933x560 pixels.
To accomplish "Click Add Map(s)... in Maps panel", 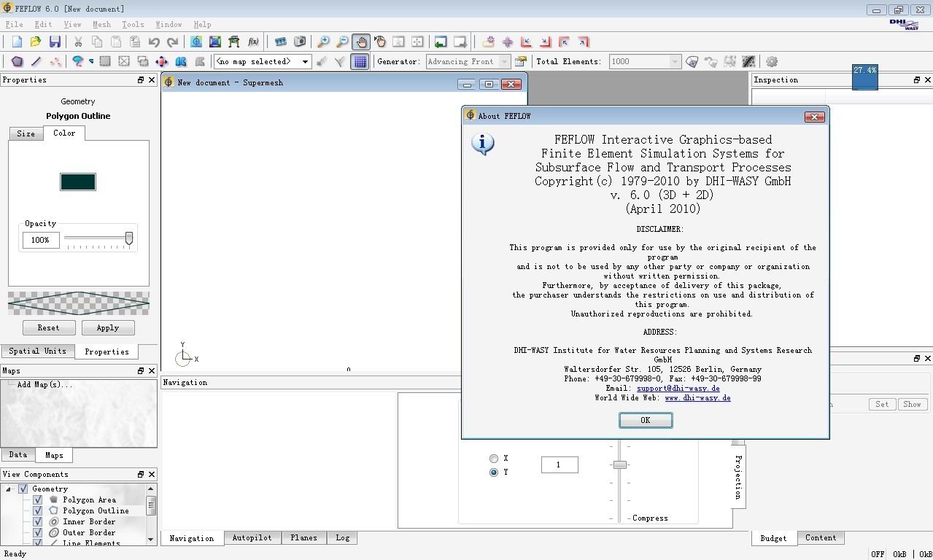I will 44,384.
